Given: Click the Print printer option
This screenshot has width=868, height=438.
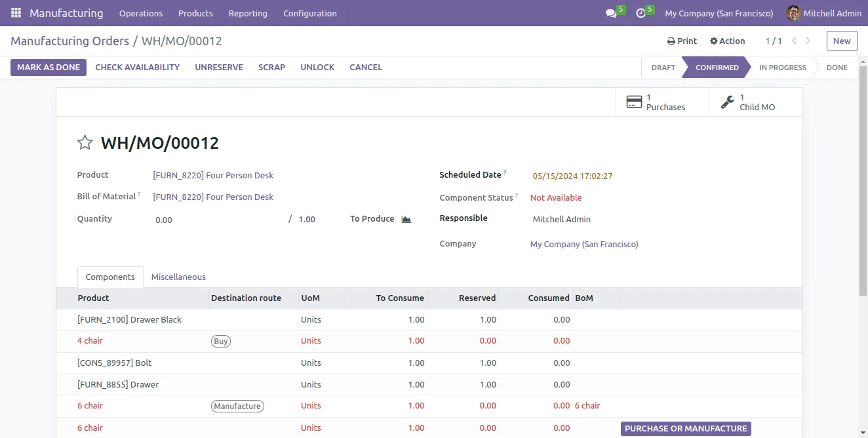Looking at the screenshot, I should pos(682,41).
